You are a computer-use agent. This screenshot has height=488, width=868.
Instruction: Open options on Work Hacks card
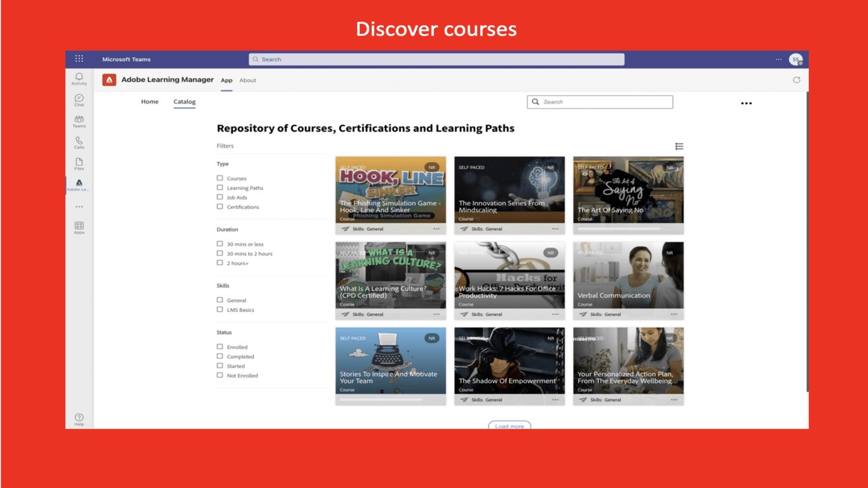[x=555, y=314]
